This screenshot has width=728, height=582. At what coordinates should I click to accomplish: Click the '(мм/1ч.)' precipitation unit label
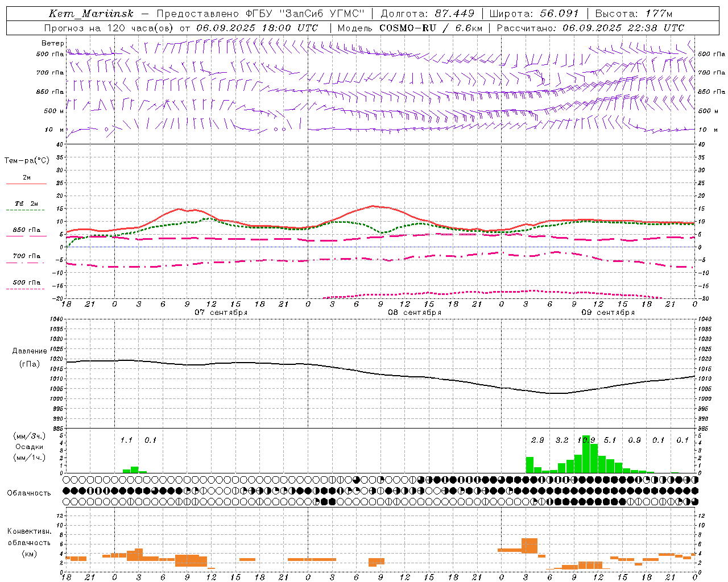tap(29, 458)
